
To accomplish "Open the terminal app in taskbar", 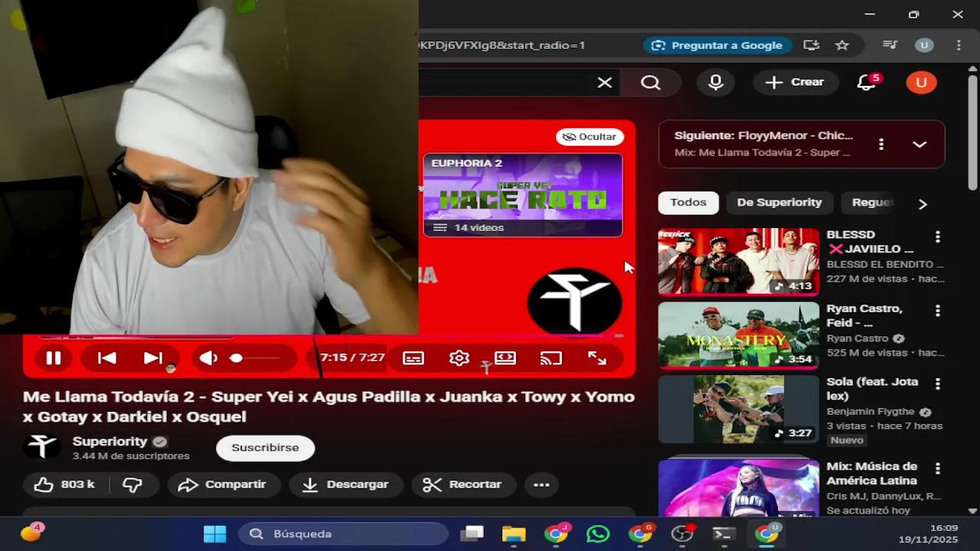I will (724, 533).
